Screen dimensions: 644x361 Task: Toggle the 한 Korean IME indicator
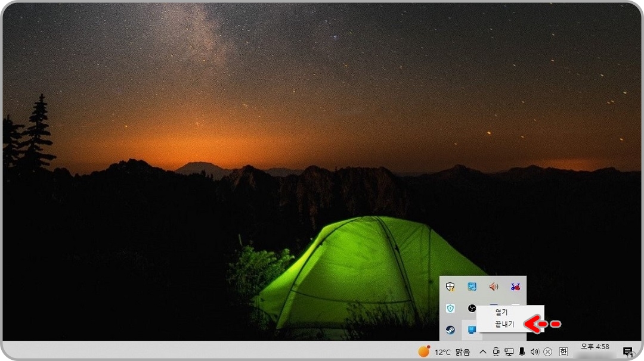pos(563,352)
